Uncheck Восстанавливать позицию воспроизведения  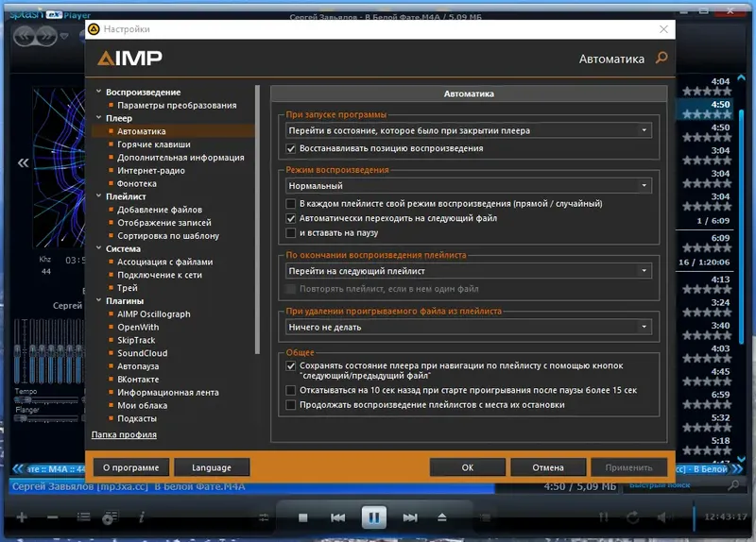pyautogui.click(x=291, y=148)
